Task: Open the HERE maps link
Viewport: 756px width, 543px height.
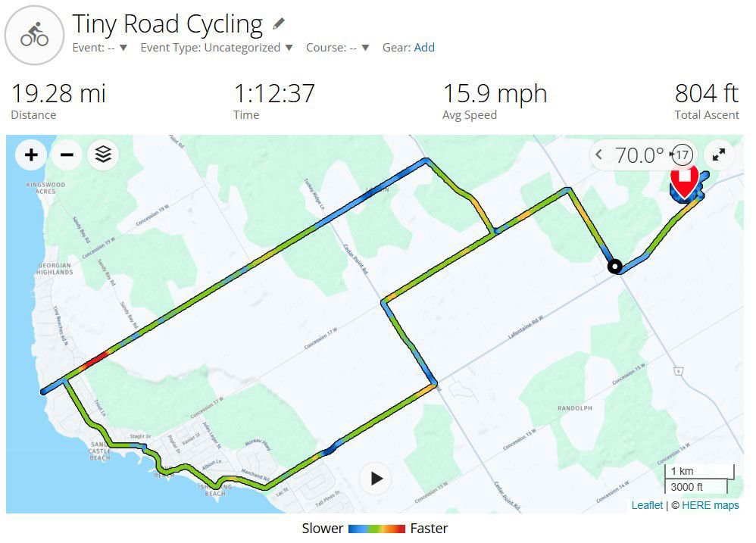Action: pos(711,505)
